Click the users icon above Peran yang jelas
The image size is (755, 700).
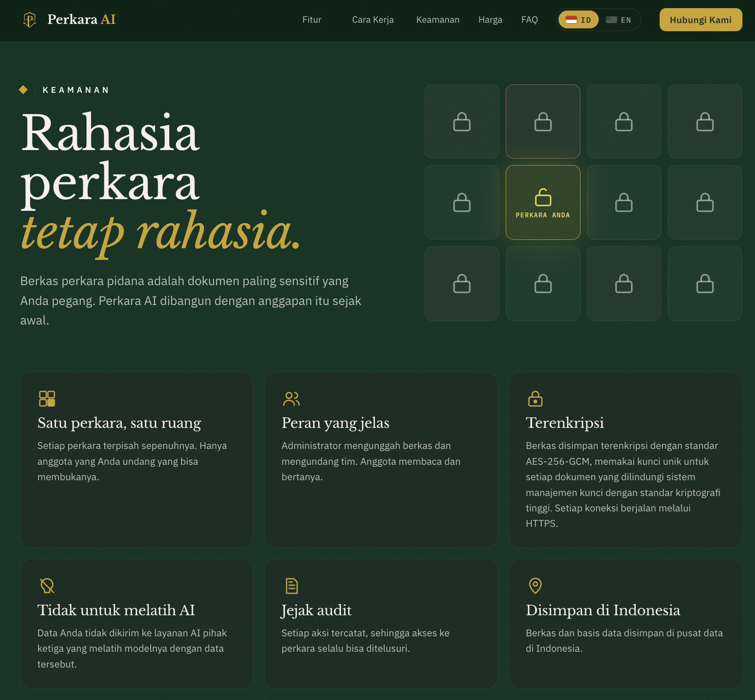[291, 399]
